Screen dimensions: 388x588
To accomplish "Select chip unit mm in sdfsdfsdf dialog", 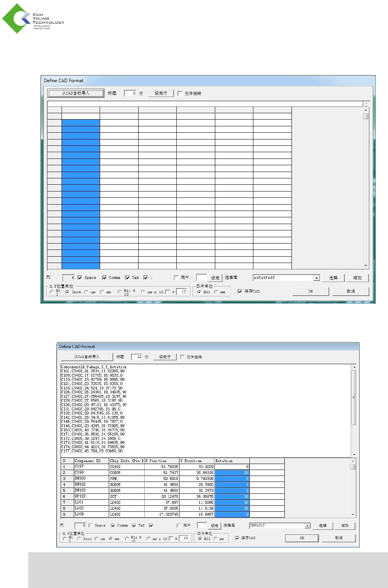I will (x=216, y=292).
